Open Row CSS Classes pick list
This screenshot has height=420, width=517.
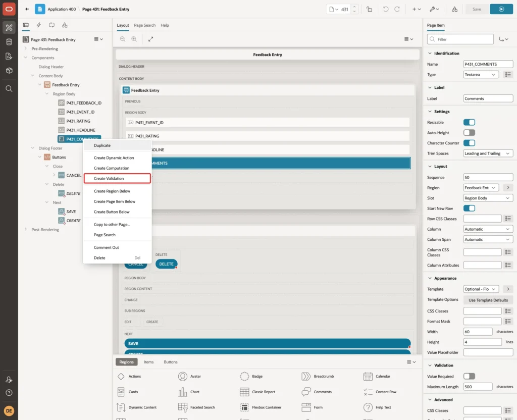(508, 219)
